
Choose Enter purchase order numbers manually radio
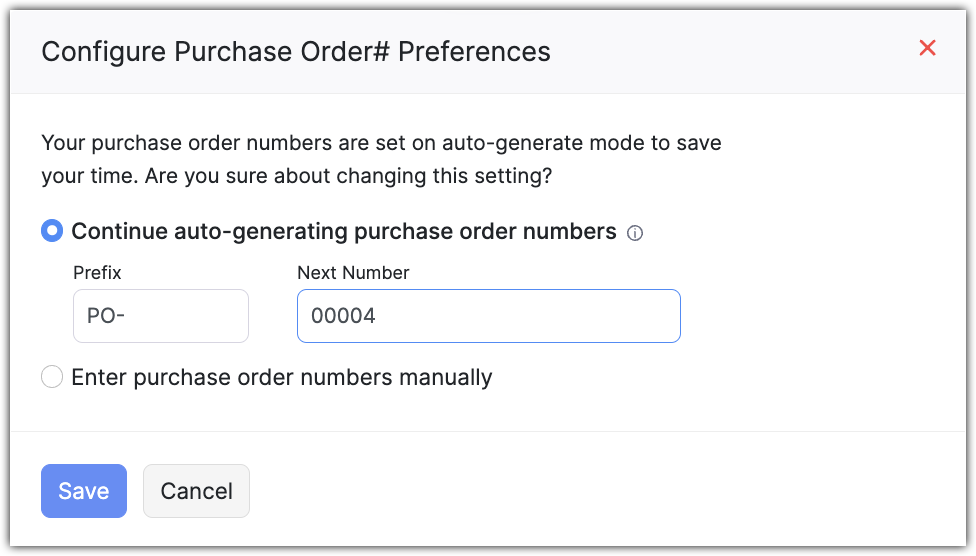pyautogui.click(x=52, y=377)
